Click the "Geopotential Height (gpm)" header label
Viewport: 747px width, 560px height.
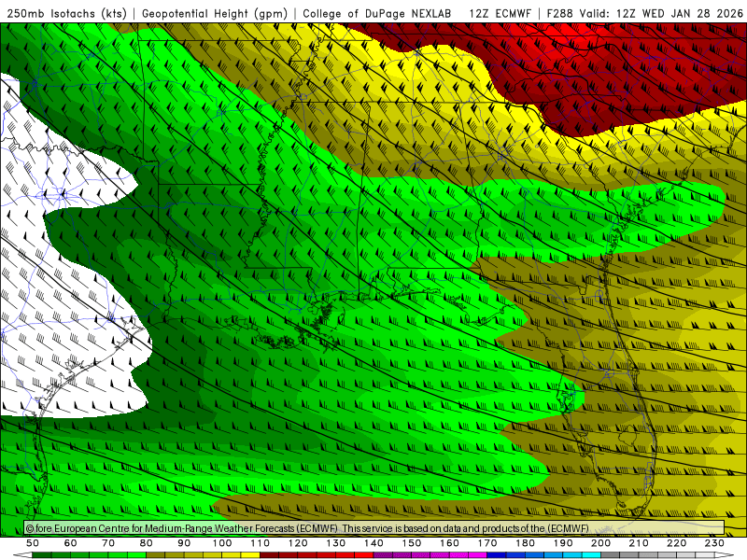click(215, 13)
